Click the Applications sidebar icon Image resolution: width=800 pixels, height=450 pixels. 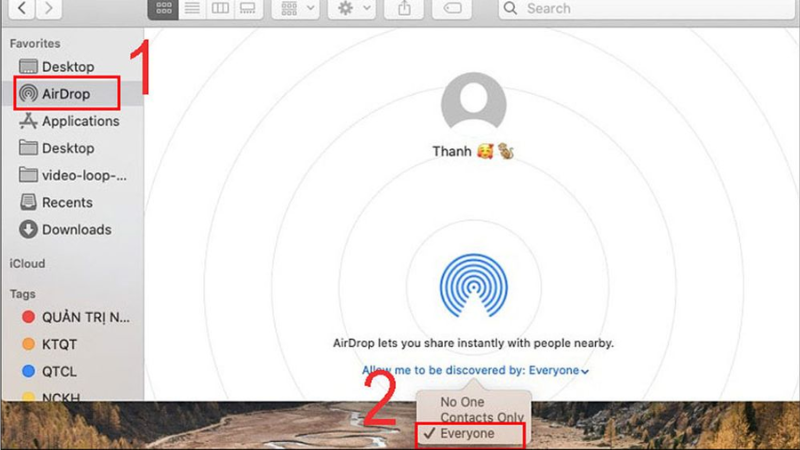[28, 121]
